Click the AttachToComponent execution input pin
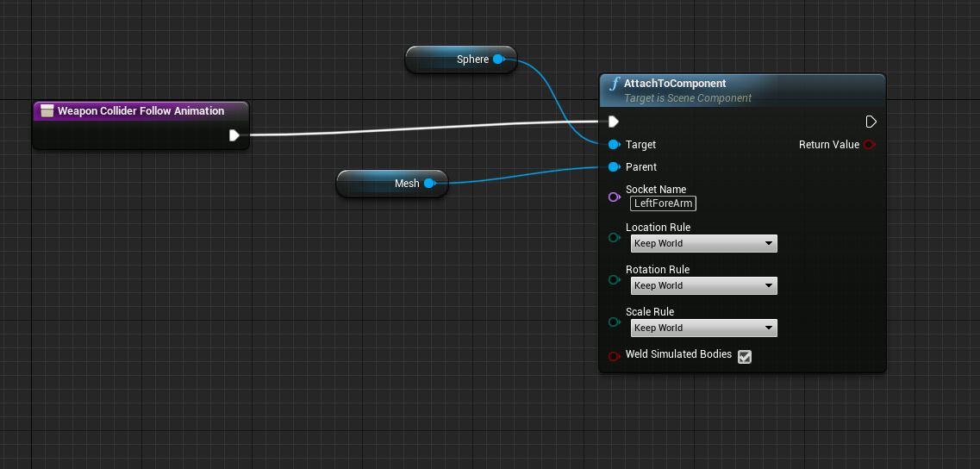The width and height of the screenshot is (980, 469). tap(614, 122)
